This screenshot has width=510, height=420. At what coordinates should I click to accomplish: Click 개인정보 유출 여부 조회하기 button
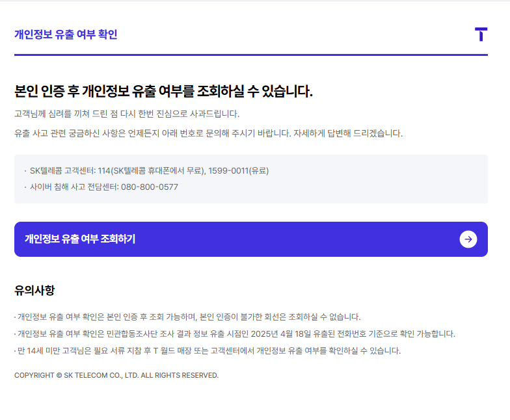coord(251,239)
